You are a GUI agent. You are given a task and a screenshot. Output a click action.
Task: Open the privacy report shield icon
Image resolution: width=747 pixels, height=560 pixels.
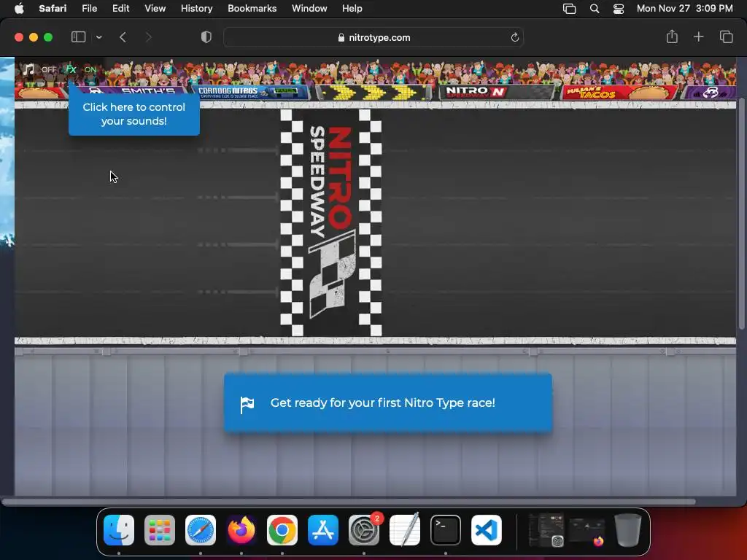[206, 37]
